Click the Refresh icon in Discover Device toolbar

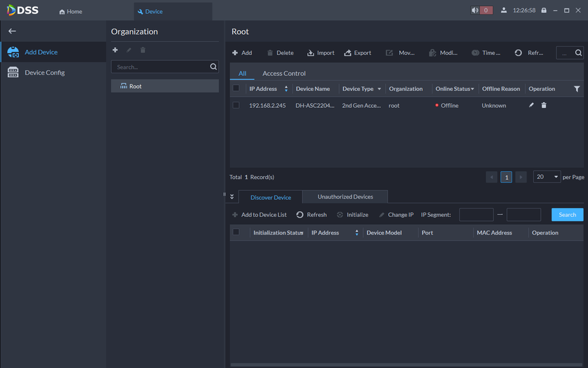coord(300,214)
